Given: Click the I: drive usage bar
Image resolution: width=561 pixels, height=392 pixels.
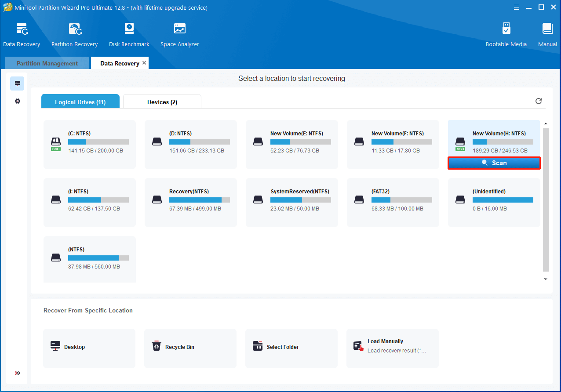Looking at the screenshot, I should pos(98,200).
